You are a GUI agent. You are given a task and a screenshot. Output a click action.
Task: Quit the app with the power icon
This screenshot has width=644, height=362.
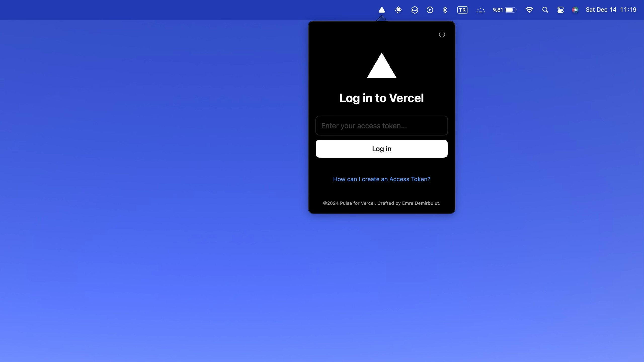442,34
